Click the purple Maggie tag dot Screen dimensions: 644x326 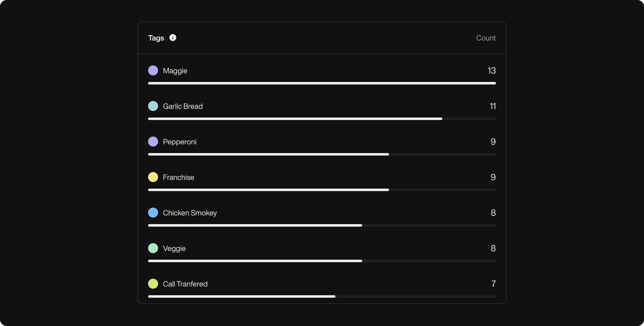(x=153, y=70)
